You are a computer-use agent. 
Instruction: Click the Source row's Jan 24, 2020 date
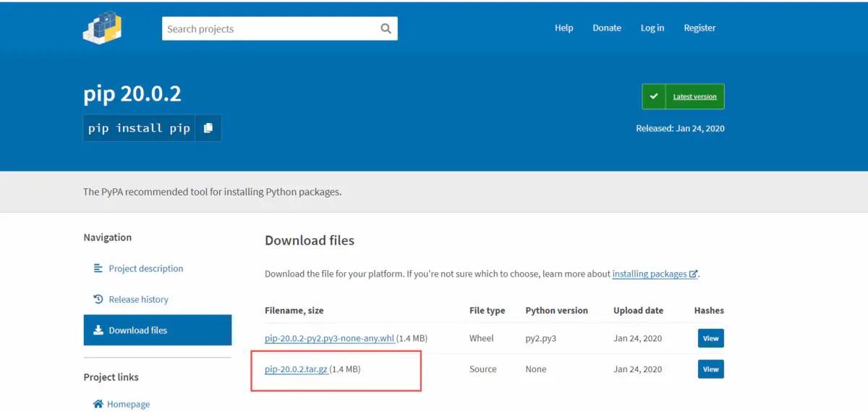click(x=638, y=369)
